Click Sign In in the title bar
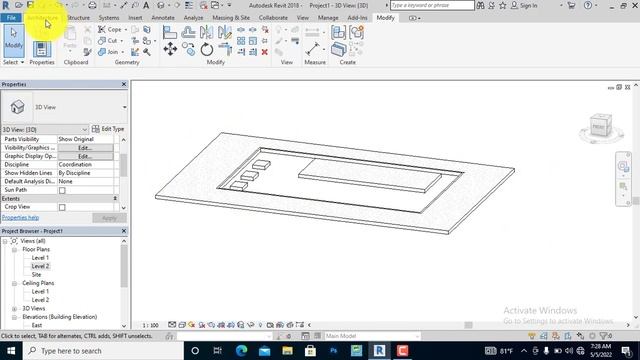The image size is (640, 360). pyautogui.click(x=529, y=6)
